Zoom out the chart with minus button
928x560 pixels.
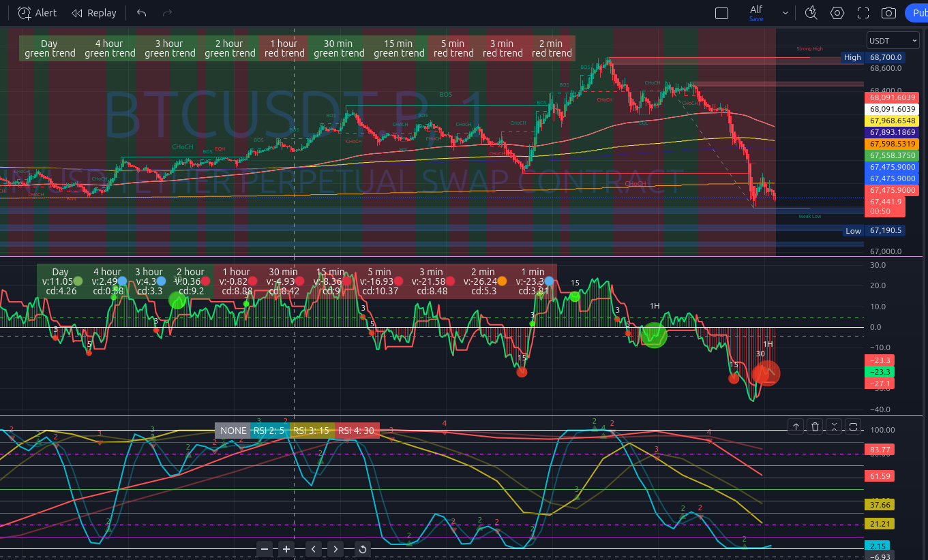coord(265,549)
